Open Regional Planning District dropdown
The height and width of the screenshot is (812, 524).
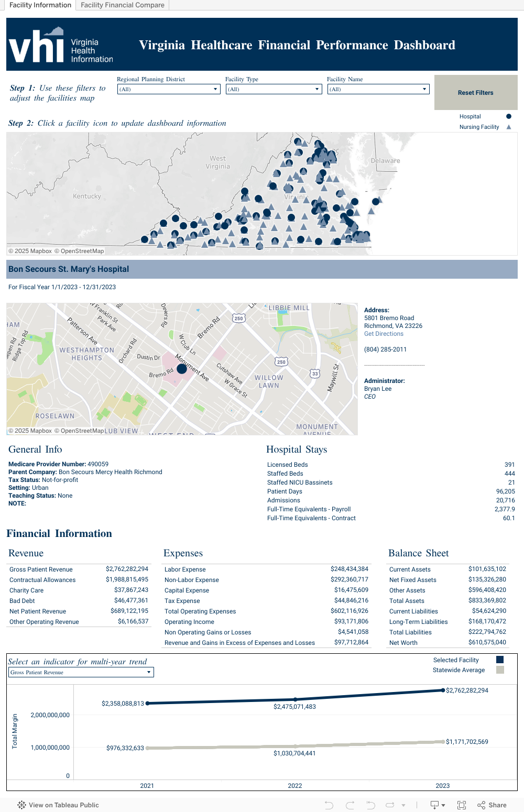169,89
